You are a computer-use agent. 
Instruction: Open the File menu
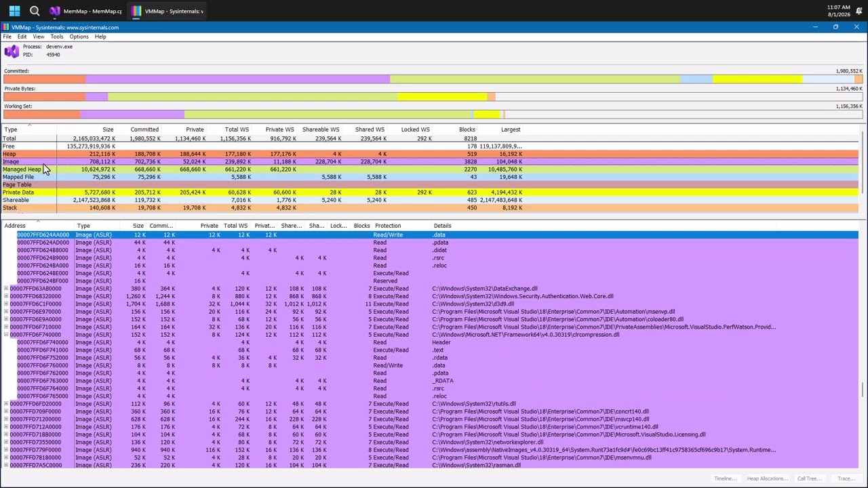click(x=7, y=37)
